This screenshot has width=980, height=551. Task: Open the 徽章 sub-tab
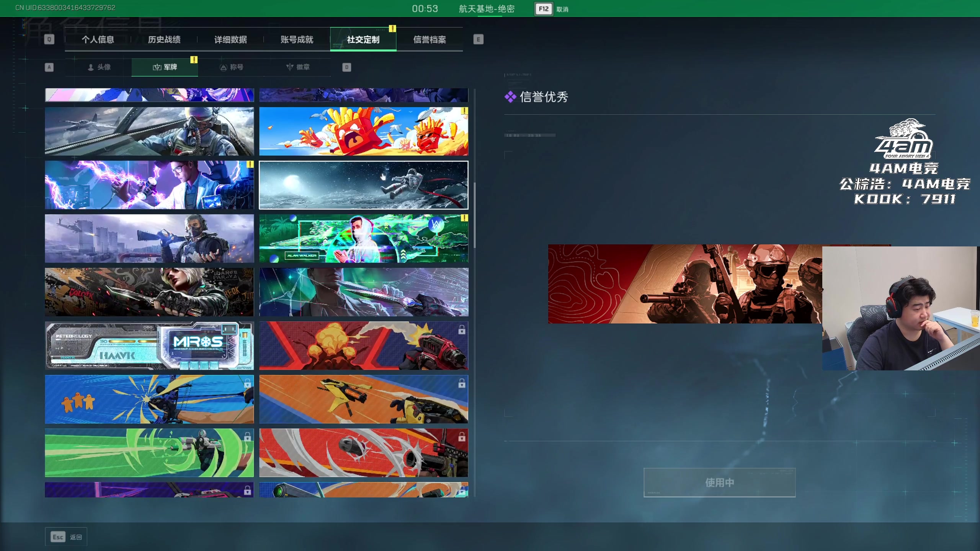click(297, 67)
